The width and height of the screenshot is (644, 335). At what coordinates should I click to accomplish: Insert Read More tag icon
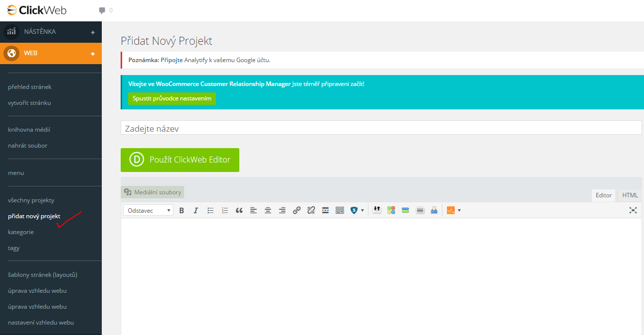pyautogui.click(x=325, y=210)
